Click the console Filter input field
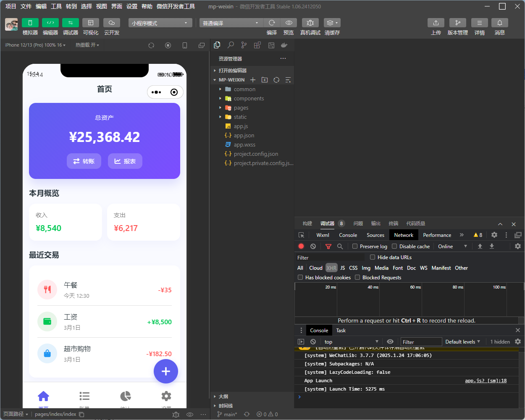Screen dimensions: 525x420 (x=421, y=342)
